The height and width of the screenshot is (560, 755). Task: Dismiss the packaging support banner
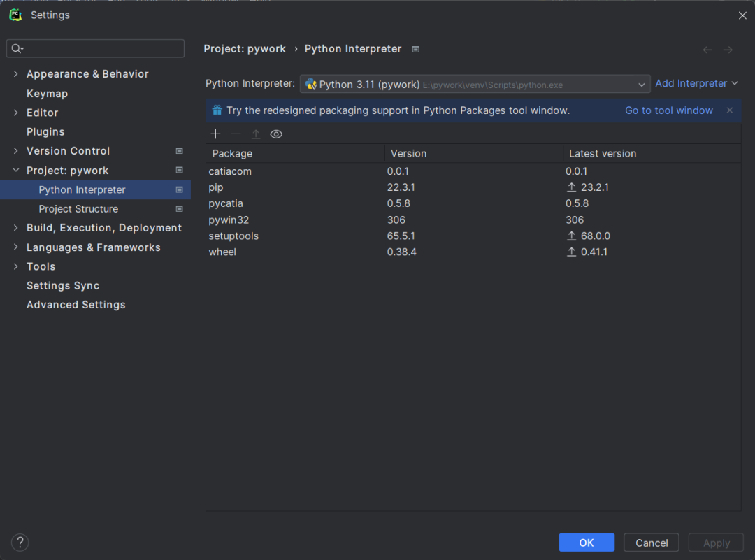coord(729,110)
